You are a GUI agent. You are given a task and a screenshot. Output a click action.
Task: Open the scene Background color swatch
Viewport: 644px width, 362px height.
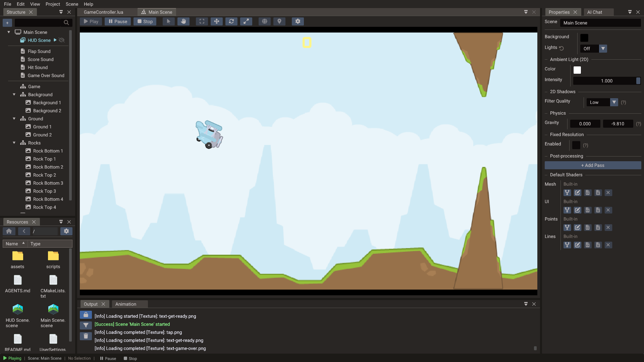click(x=584, y=38)
